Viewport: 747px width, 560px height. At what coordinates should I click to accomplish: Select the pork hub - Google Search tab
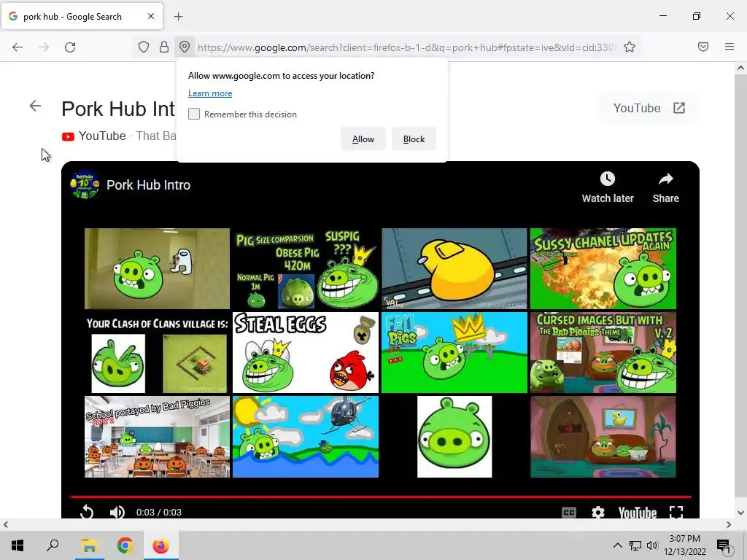click(82, 16)
